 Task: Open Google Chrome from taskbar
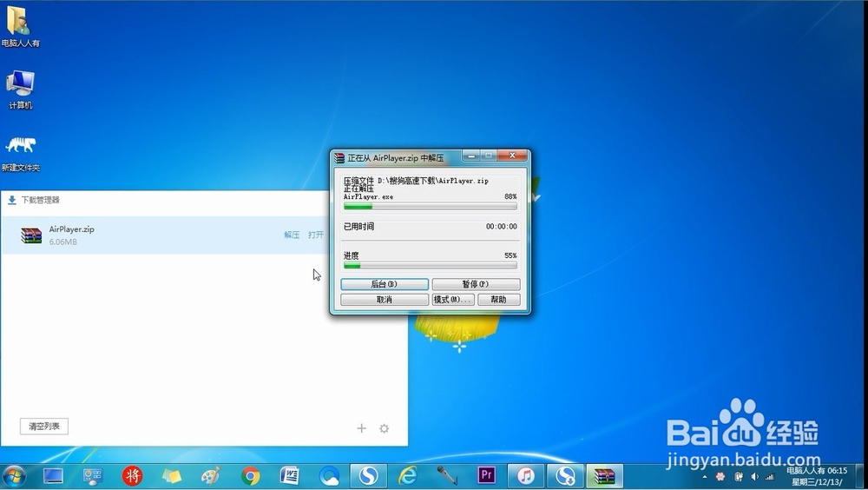250,476
